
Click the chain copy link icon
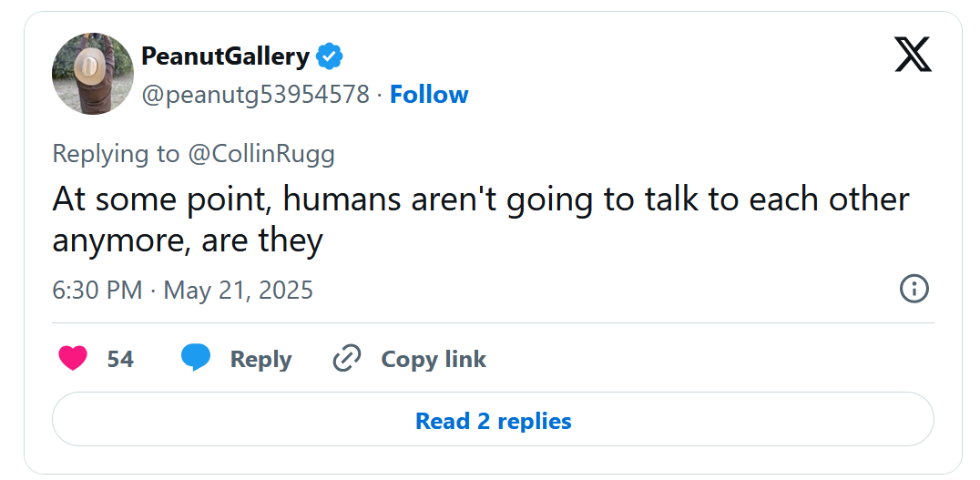[347, 359]
